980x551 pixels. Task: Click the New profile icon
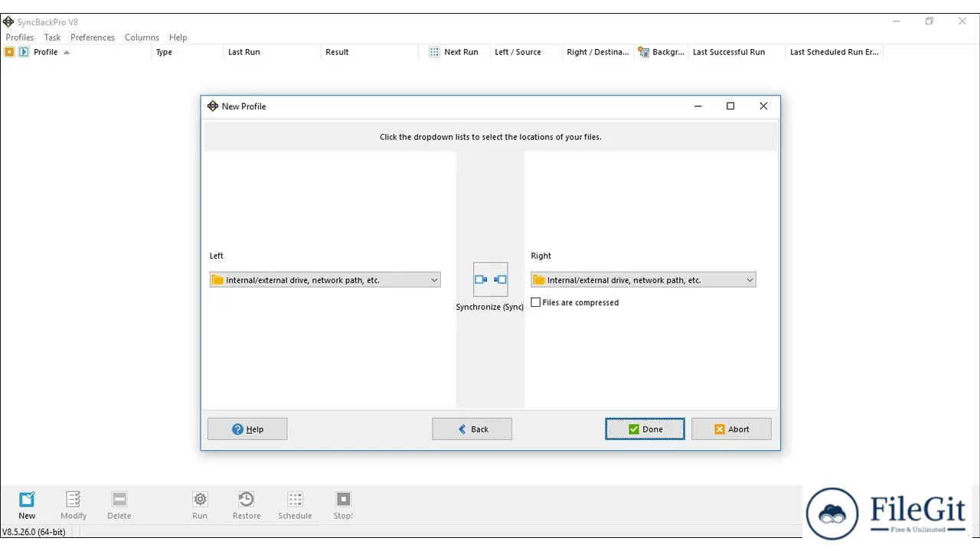[x=27, y=500]
